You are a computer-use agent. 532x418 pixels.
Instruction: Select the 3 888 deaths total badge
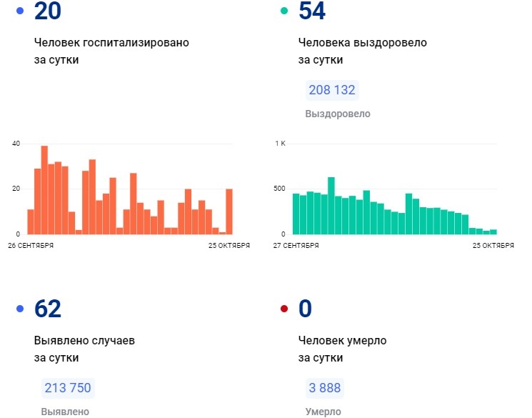pos(323,388)
